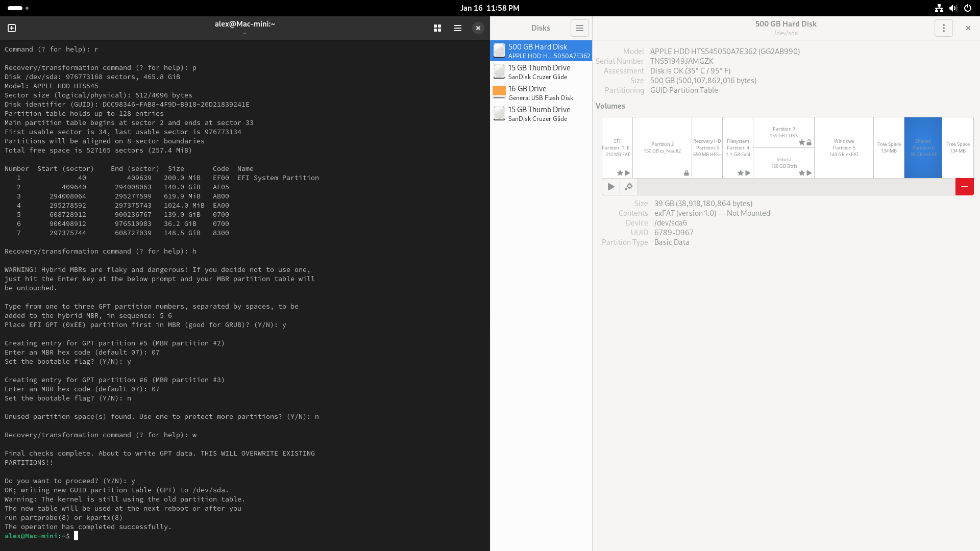This screenshot has width=980, height=551.
Task: Click the mount/play button for sda6
Action: 610,186
